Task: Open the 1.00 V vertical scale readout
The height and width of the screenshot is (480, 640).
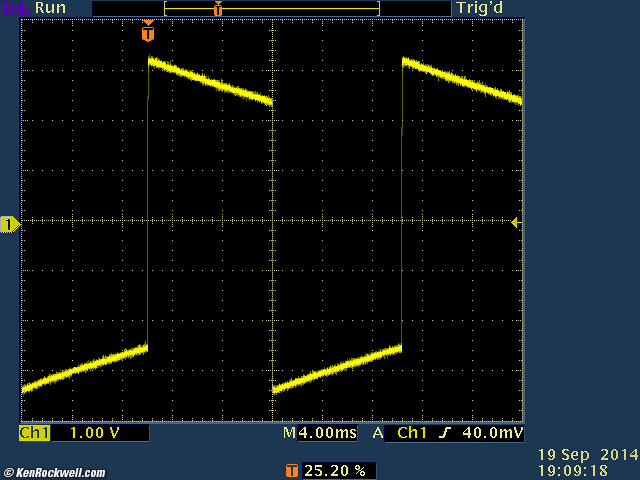Action: coord(97,434)
